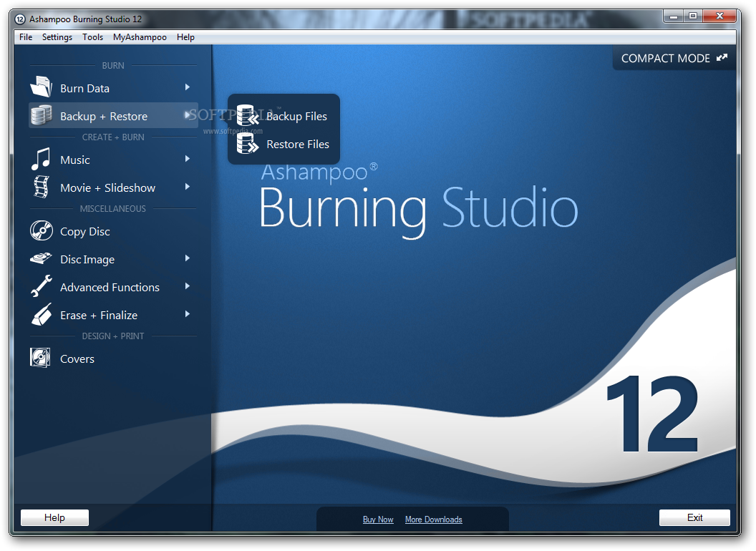Open the Tools menu
The height and width of the screenshot is (551, 756).
[x=92, y=37]
